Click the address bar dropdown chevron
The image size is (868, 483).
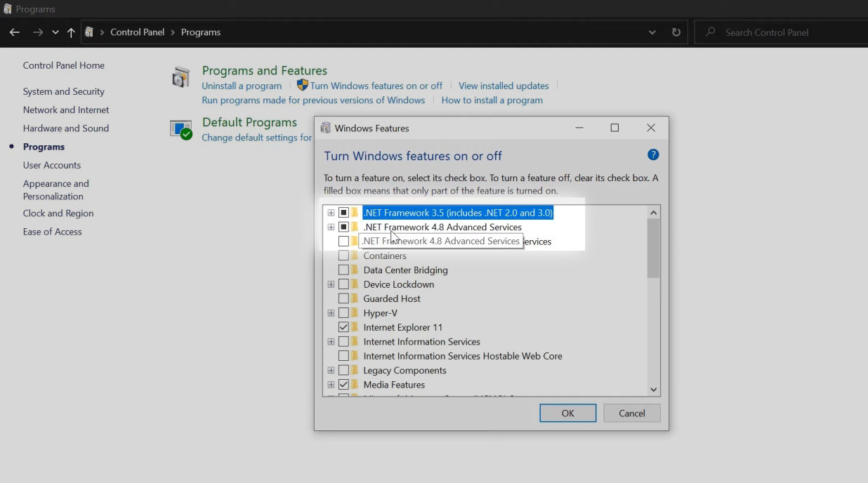click(x=652, y=32)
